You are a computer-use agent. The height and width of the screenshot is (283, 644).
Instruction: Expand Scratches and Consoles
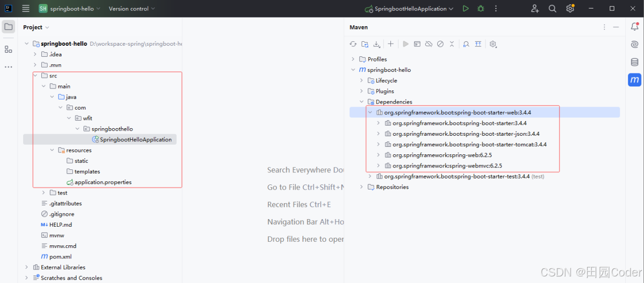click(x=27, y=278)
